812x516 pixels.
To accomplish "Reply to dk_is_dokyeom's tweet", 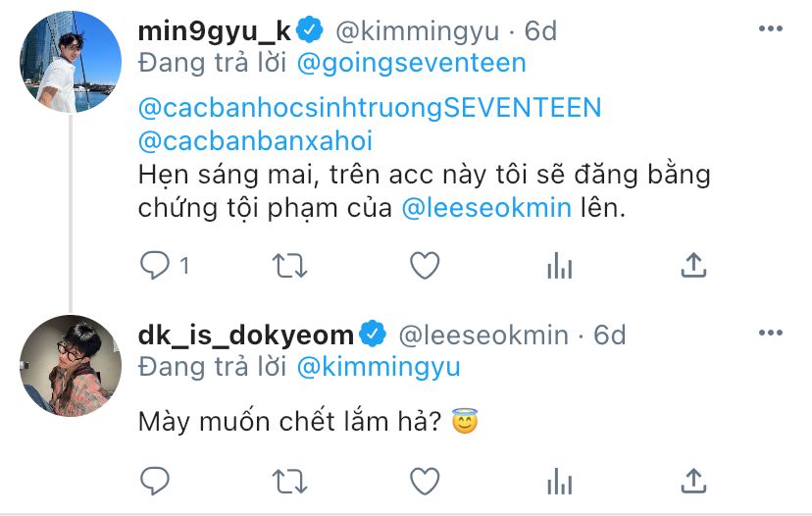I will point(155,480).
